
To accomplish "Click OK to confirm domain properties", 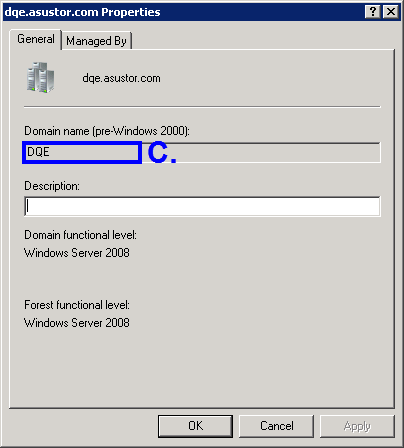I will pyautogui.click(x=195, y=426).
